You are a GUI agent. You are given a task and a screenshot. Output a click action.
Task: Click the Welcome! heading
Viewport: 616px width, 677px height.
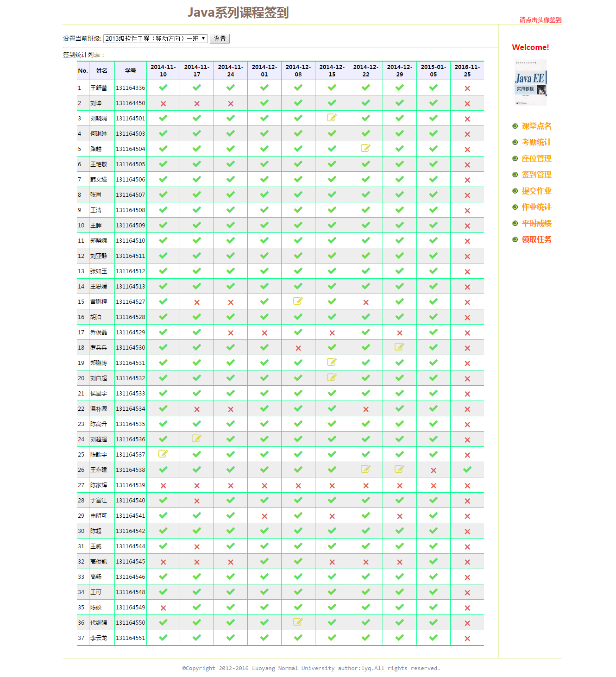pyautogui.click(x=530, y=47)
